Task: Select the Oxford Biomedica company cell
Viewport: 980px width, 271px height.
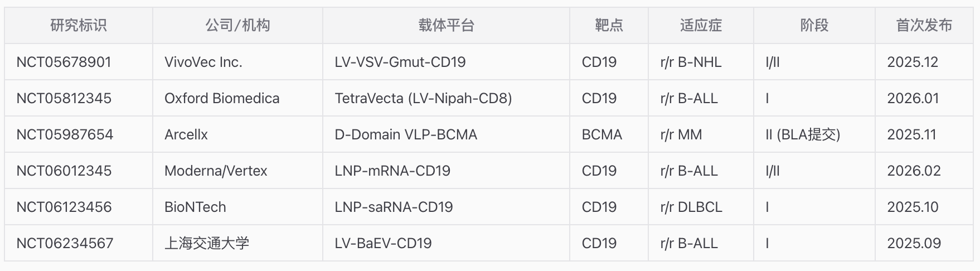Action: pos(222,98)
